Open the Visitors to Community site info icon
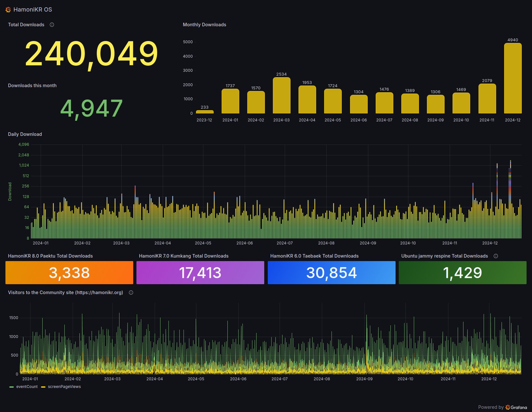This screenshot has width=532, height=412. click(x=131, y=293)
